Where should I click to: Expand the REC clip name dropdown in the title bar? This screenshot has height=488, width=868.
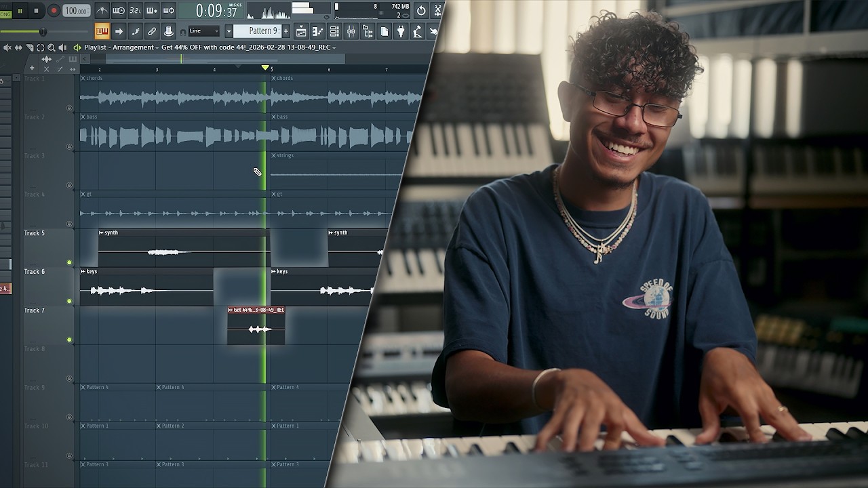[x=334, y=47]
